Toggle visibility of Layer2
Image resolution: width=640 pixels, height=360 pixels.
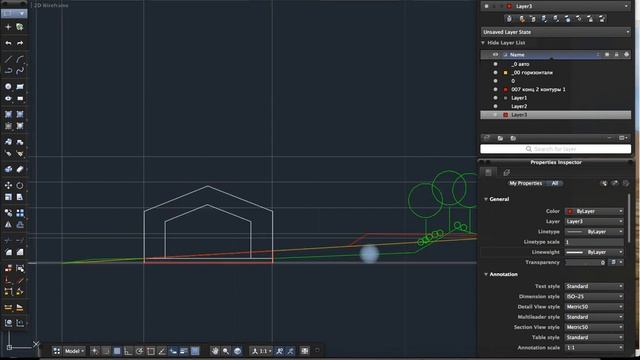pyautogui.click(x=496, y=106)
